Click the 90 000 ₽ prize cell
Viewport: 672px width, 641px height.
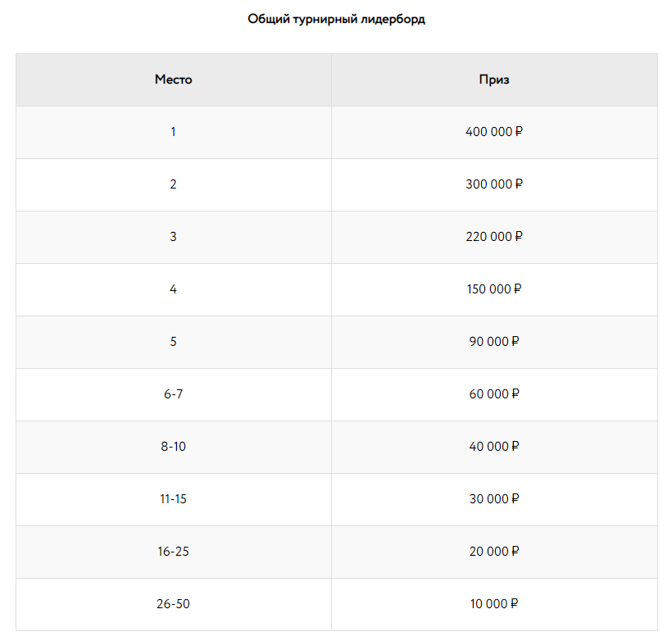click(494, 342)
